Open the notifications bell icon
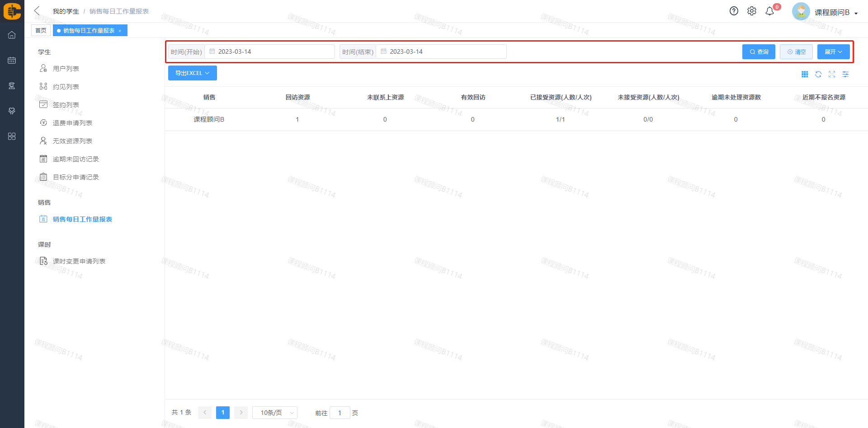The image size is (868, 428). 769,11
